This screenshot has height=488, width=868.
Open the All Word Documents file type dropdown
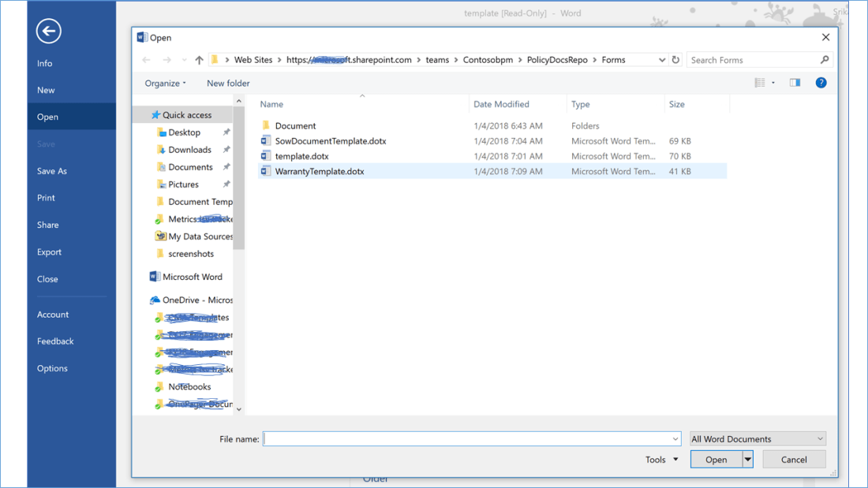[x=758, y=439]
